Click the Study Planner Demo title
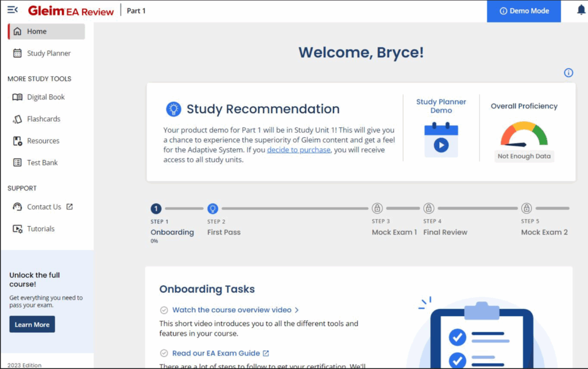Screen dimensions: 588x369 click(x=441, y=106)
